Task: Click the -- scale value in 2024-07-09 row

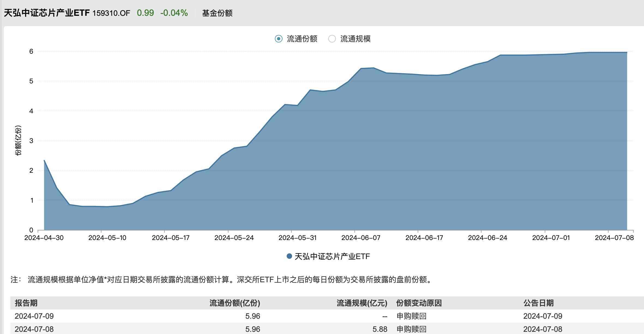Action: 385,316
